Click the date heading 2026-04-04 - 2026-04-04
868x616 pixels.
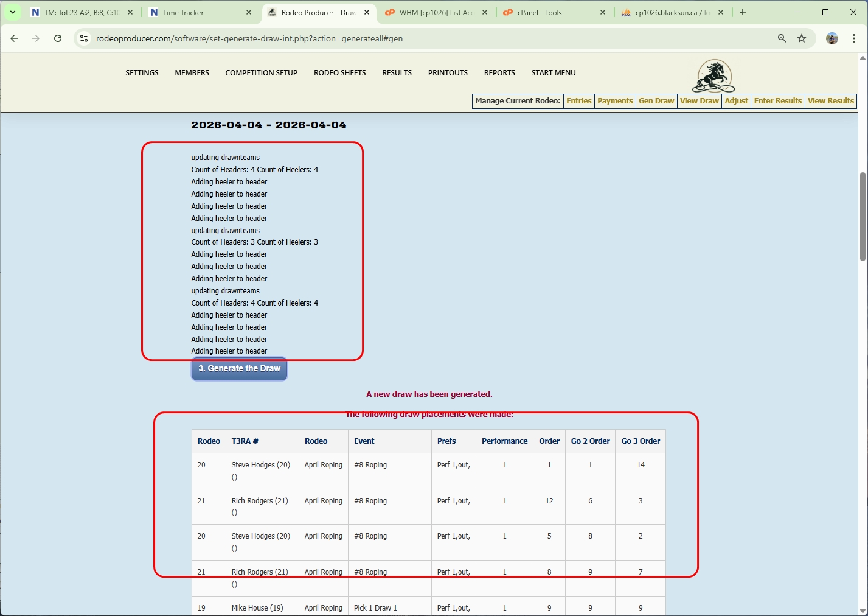tap(269, 125)
